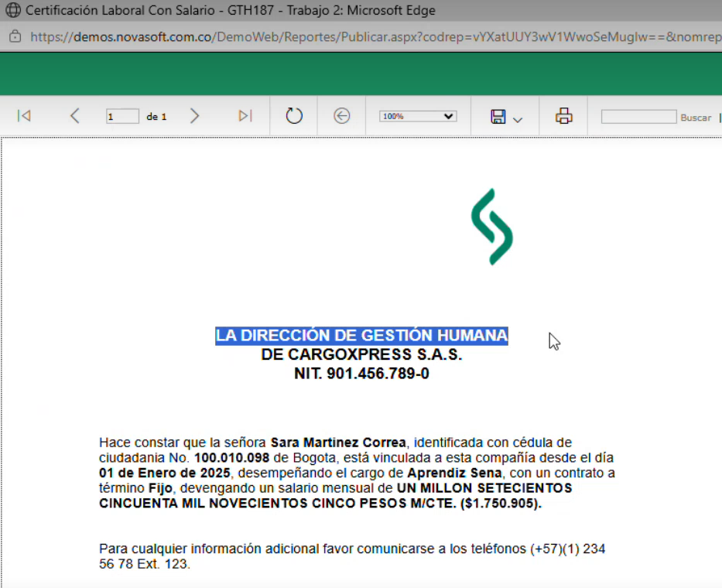Click the browser globe site icon

13,9
